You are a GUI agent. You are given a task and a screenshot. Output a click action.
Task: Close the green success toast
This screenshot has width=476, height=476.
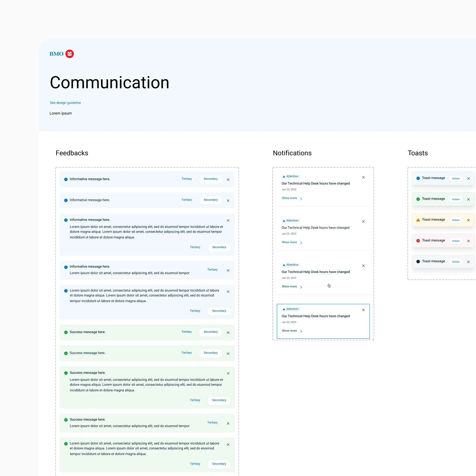[468, 199]
